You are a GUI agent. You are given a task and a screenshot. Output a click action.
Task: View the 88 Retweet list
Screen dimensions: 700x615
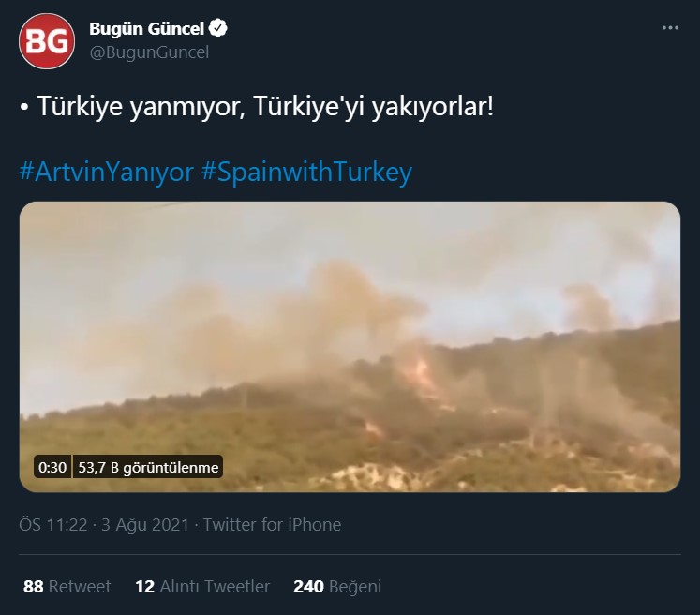pyautogui.click(x=67, y=587)
